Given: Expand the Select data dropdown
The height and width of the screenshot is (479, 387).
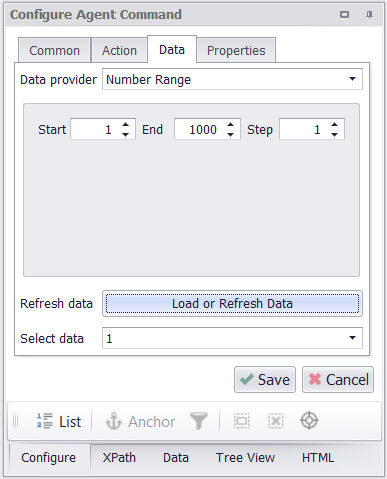Looking at the screenshot, I should click(x=352, y=338).
